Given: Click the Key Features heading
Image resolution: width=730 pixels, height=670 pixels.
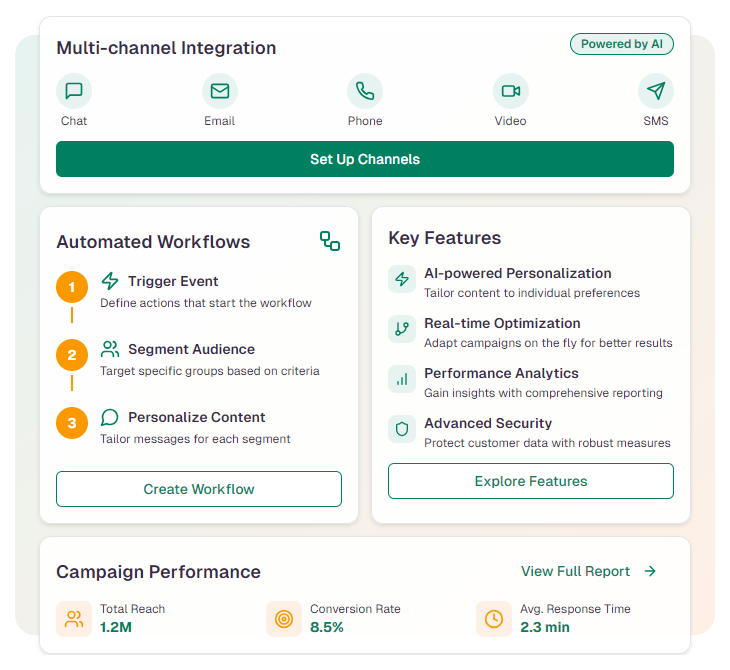Looking at the screenshot, I should pos(445,238).
